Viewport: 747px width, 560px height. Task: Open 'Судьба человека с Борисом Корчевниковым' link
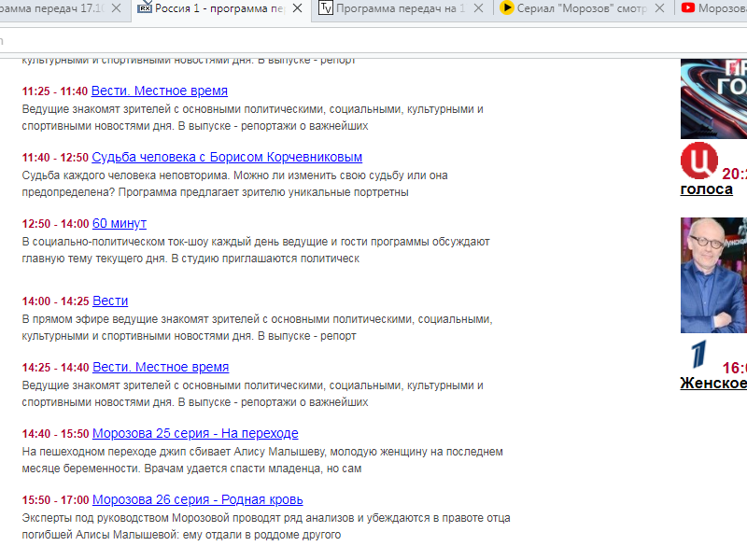tap(227, 157)
